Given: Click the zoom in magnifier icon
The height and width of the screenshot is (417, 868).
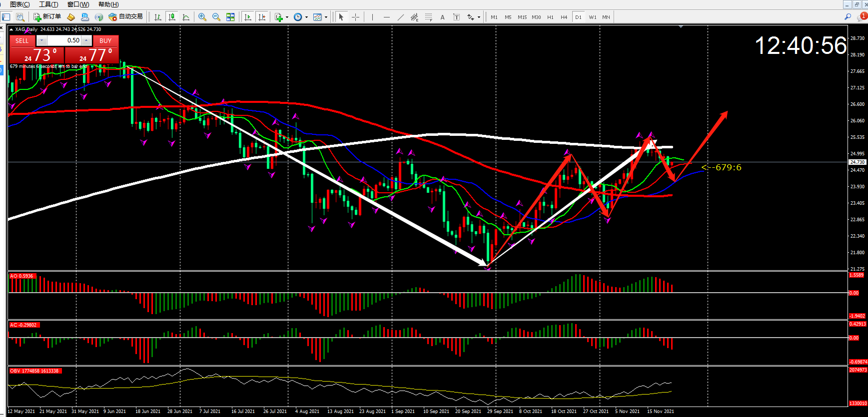Looking at the screenshot, I should tap(202, 17).
